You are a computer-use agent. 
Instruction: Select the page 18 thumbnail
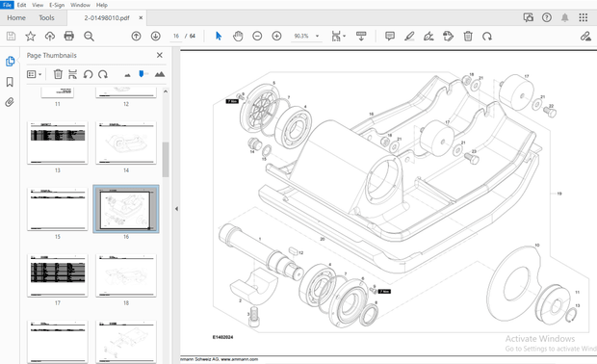(126, 275)
